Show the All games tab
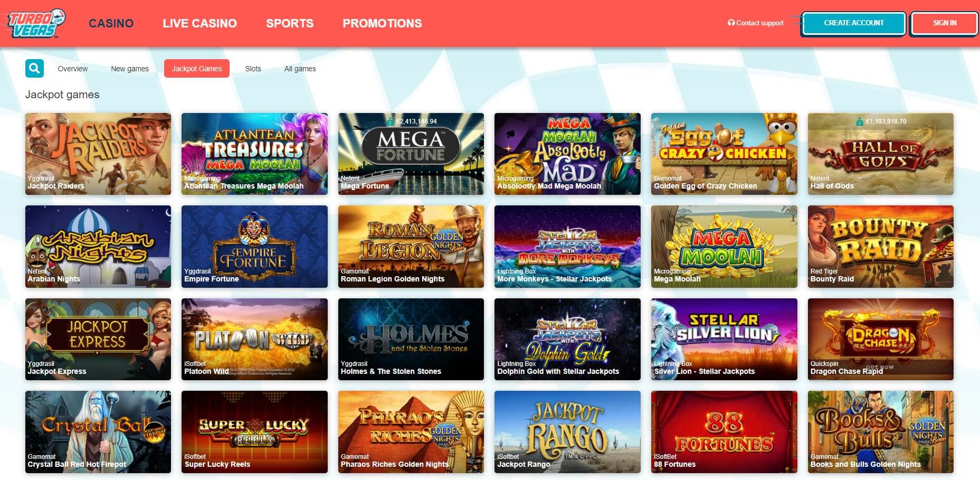This screenshot has height=480, width=980. tap(300, 69)
